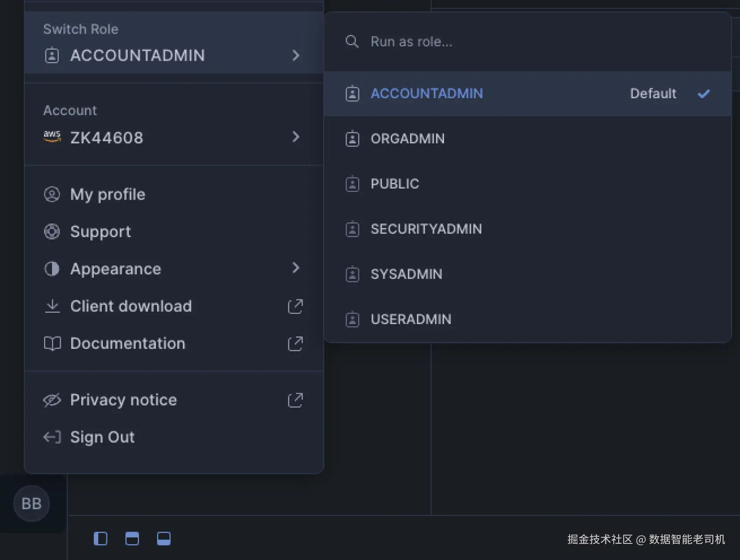Expand the Switch Role submenu chevron

click(x=296, y=55)
